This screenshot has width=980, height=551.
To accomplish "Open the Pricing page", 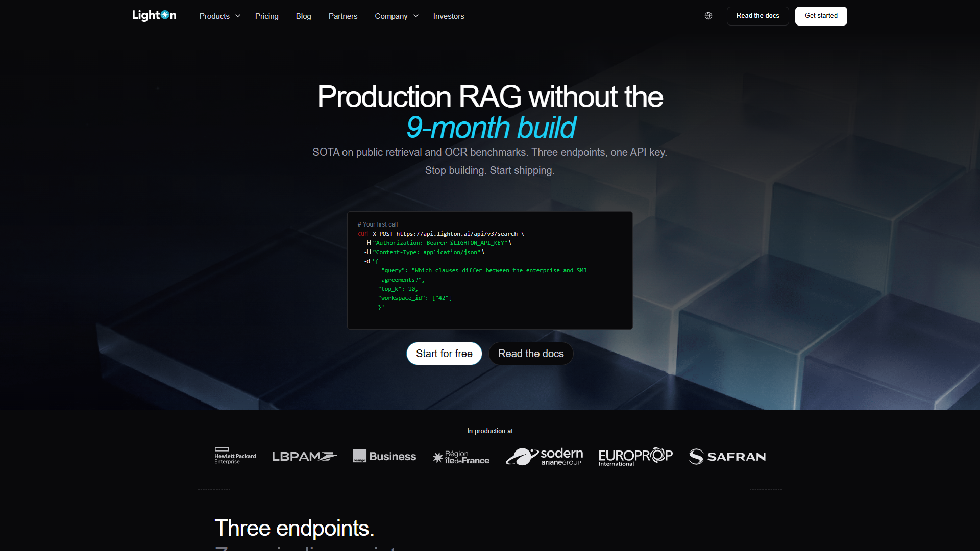I will (266, 16).
